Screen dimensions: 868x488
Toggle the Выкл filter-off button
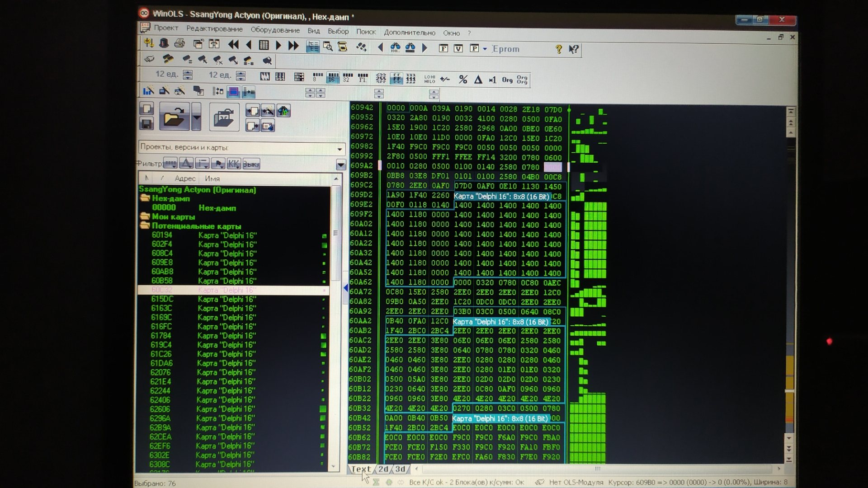tap(251, 164)
